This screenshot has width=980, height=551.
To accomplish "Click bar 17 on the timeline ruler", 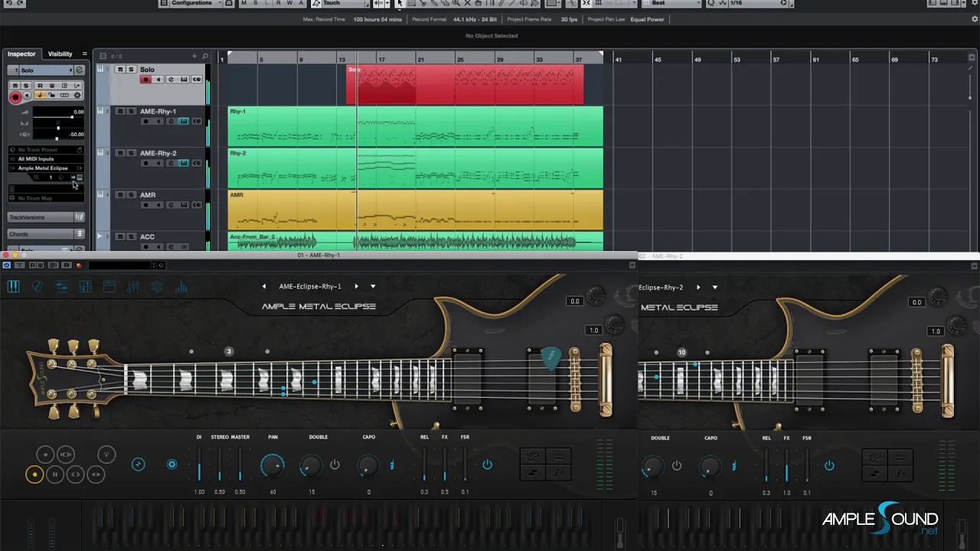I will [381, 59].
